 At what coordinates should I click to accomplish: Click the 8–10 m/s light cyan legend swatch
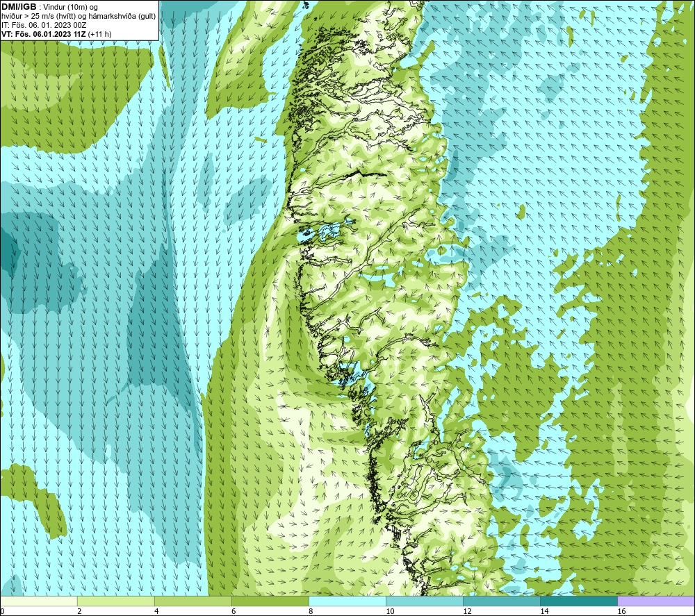click(347, 601)
